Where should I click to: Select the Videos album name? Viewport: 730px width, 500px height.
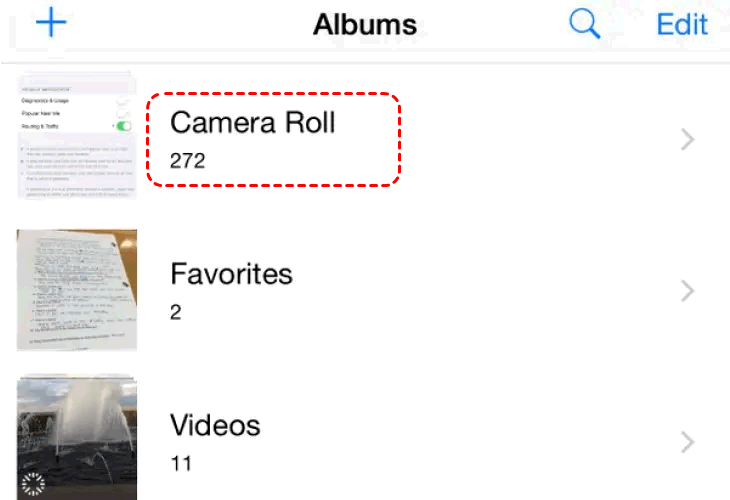[215, 425]
